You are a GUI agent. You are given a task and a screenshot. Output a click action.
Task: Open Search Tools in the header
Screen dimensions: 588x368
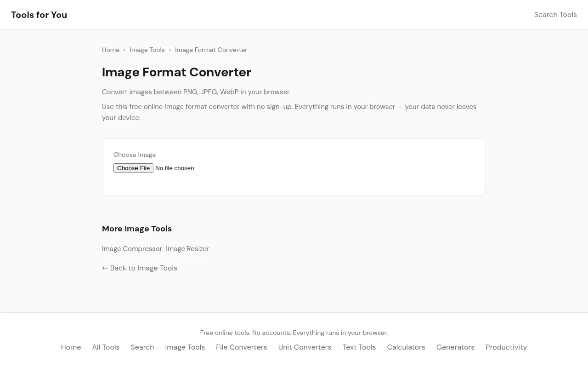[x=555, y=15]
